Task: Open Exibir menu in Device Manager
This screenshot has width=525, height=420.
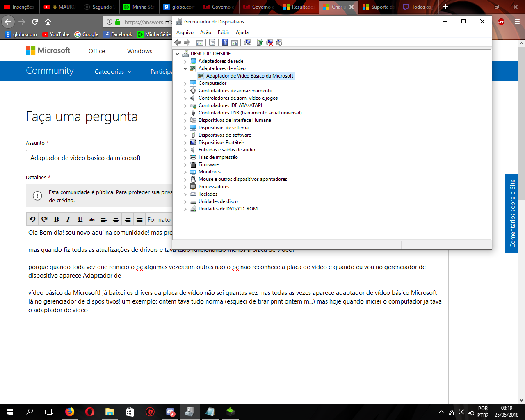Action: [224, 32]
